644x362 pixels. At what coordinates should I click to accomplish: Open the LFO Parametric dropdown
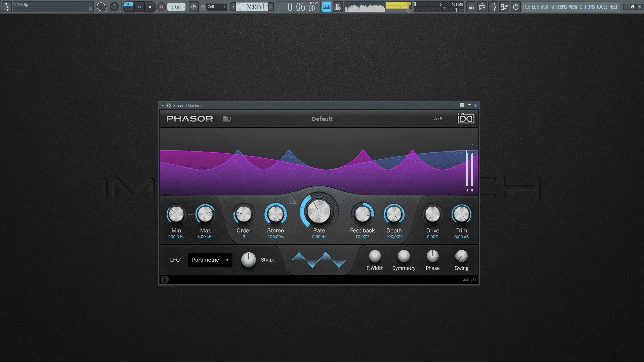click(x=210, y=260)
